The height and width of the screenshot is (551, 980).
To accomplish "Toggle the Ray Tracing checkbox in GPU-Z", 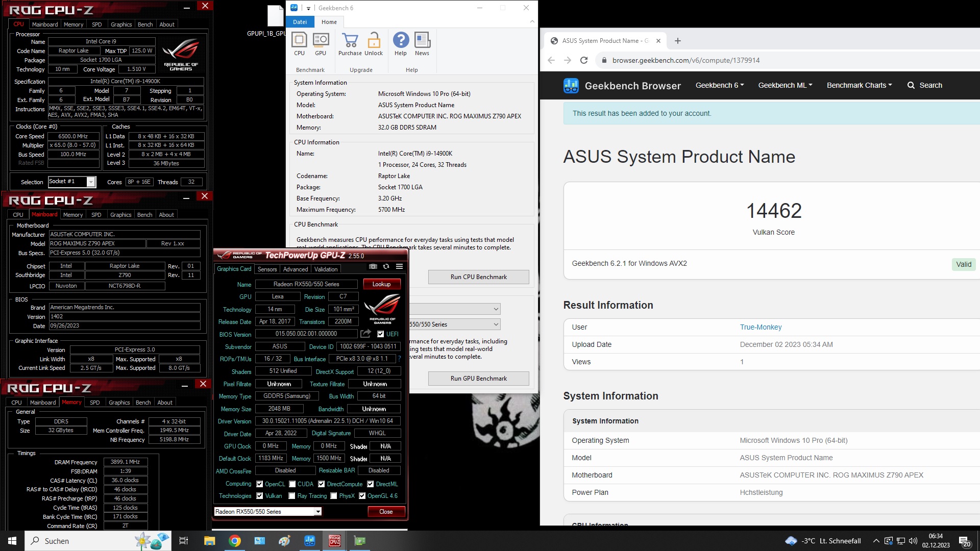I will click(292, 496).
